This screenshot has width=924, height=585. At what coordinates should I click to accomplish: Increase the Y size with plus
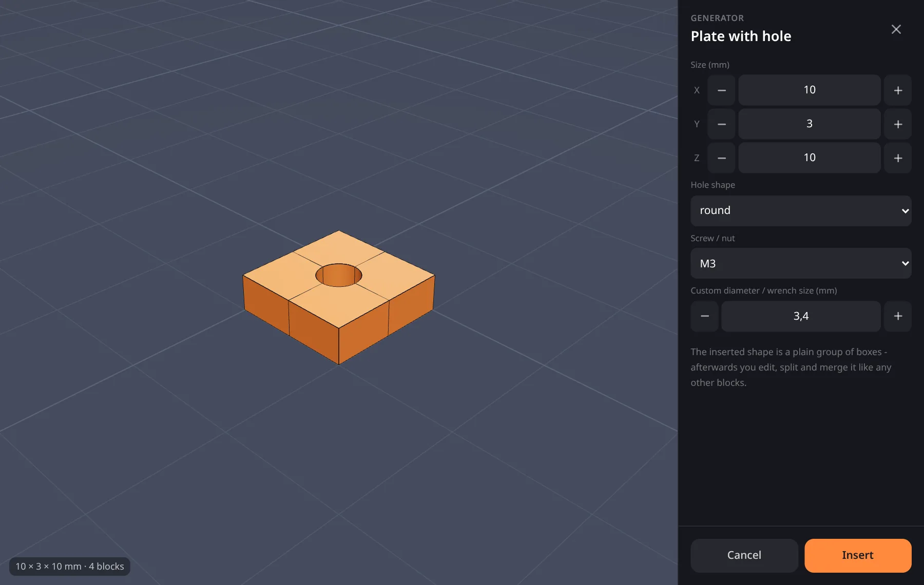coord(898,124)
